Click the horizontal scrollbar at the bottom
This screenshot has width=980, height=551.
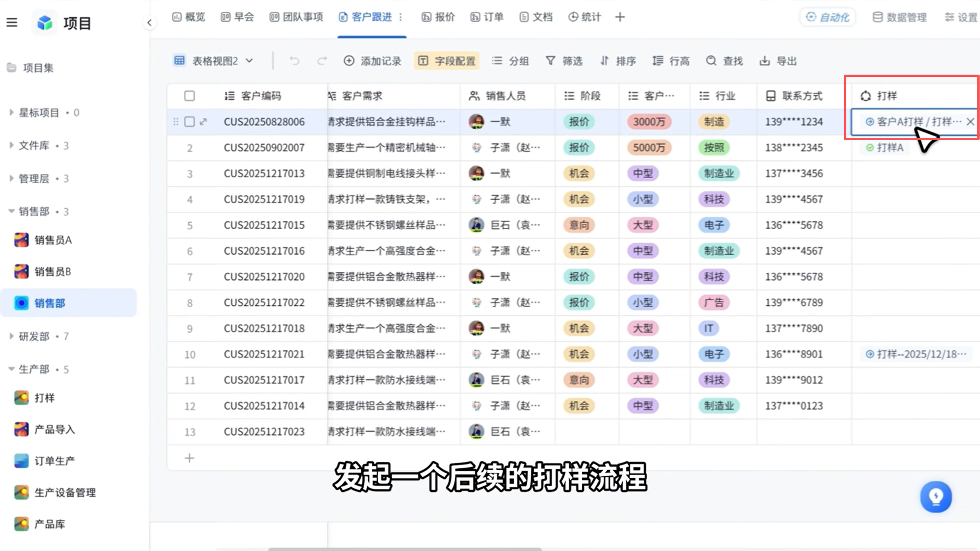pos(405,549)
